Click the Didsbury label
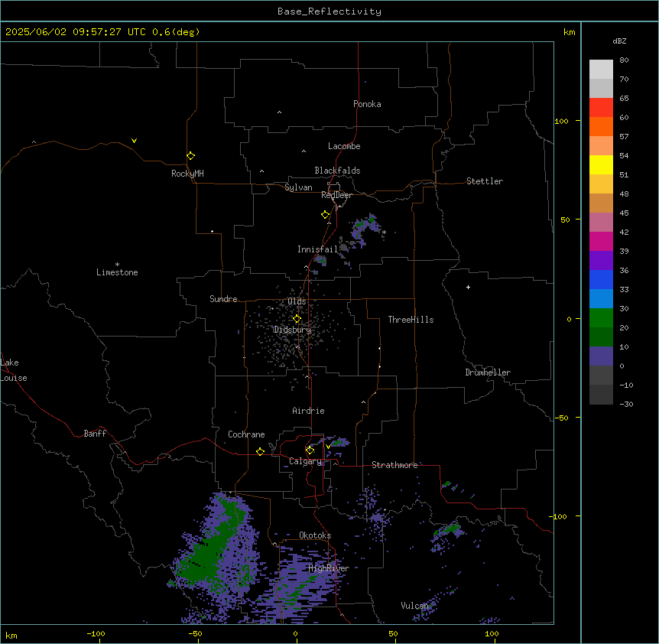Screen dimensions: 659x644 (x=292, y=330)
